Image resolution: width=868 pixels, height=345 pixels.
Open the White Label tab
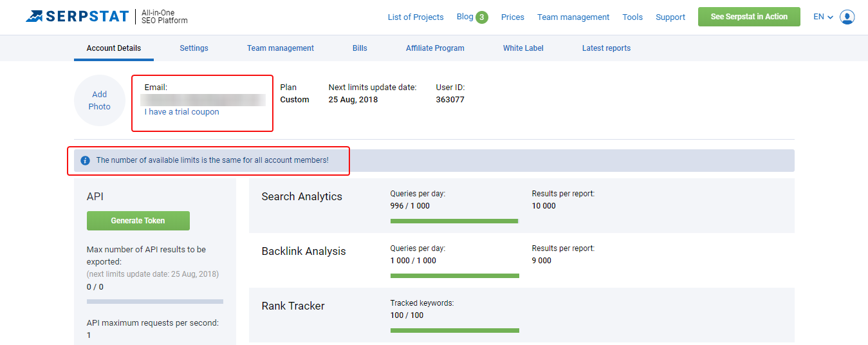click(x=523, y=48)
